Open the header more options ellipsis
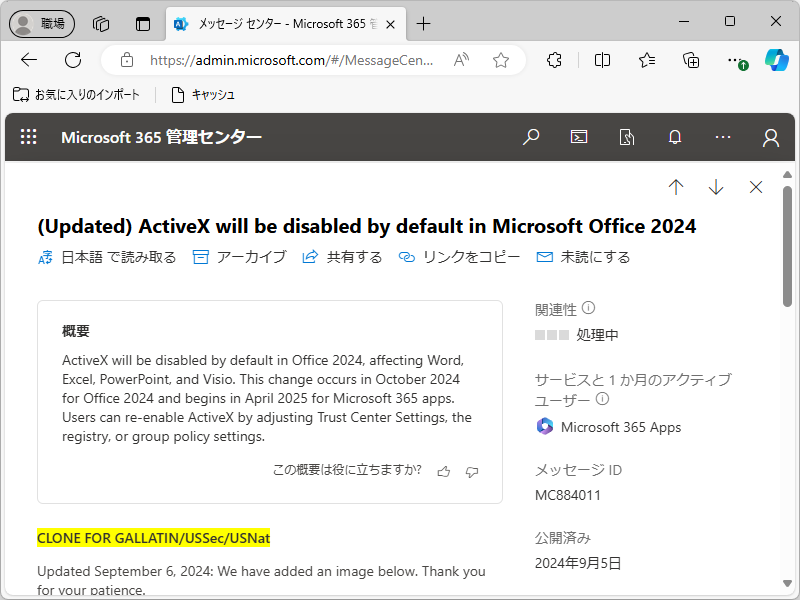 click(723, 138)
